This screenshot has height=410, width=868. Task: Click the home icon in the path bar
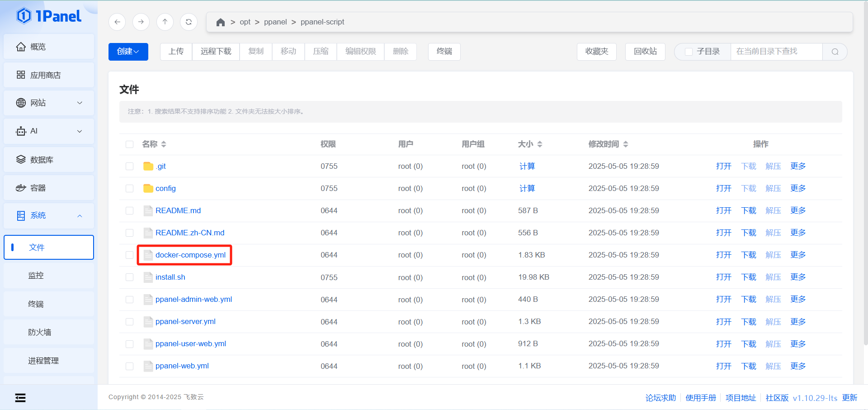click(221, 22)
